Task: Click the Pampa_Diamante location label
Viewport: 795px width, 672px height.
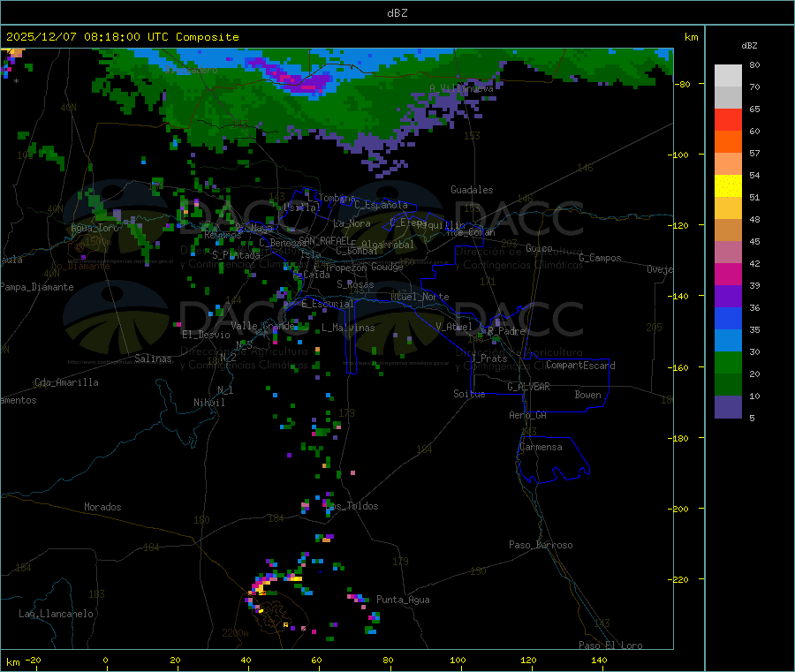Action: (x=36, y=287)
